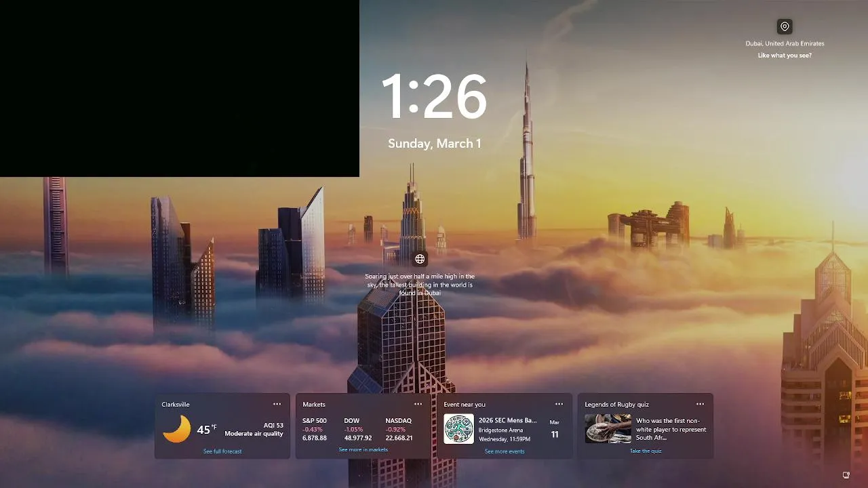This screenshot has height=488, width=868.
Task: Click the location pin icon for Dubai
Action: pyautogui.click(x=785, y=26)
